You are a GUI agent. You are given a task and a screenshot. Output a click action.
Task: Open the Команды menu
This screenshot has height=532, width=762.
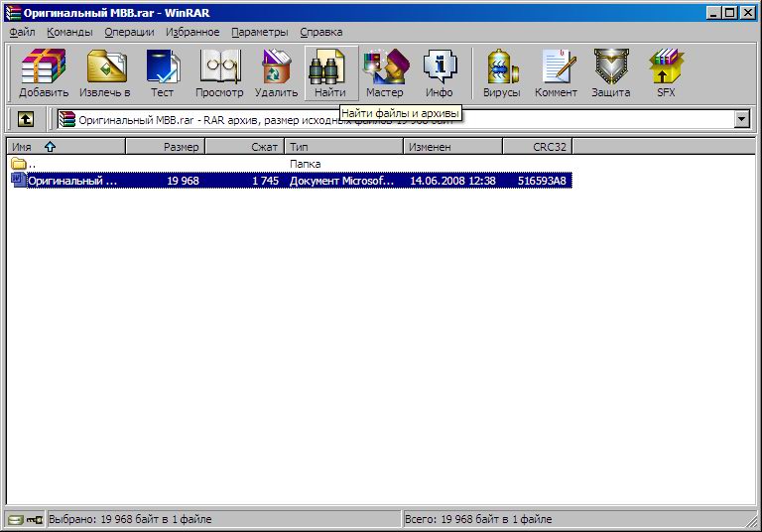69,32
